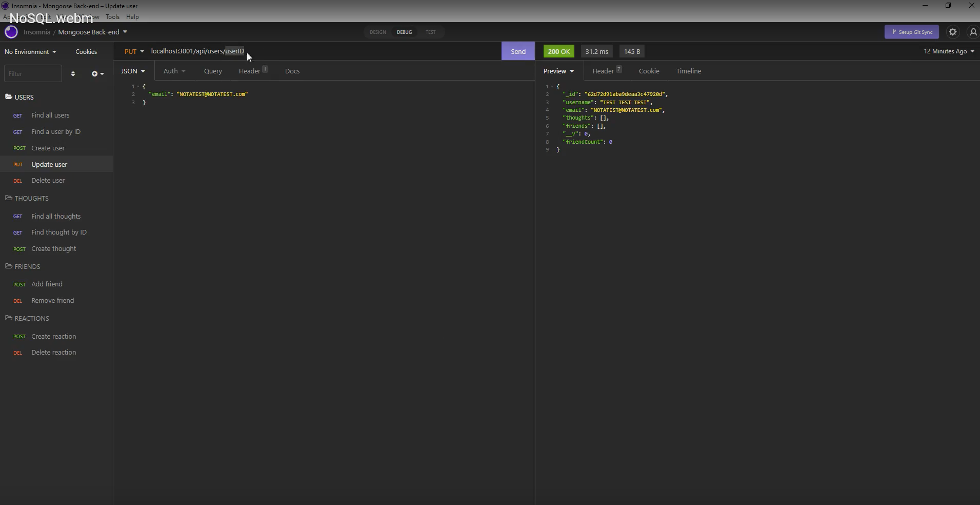Collapse request body JSON fold arrow

click(x=138, y=87)
